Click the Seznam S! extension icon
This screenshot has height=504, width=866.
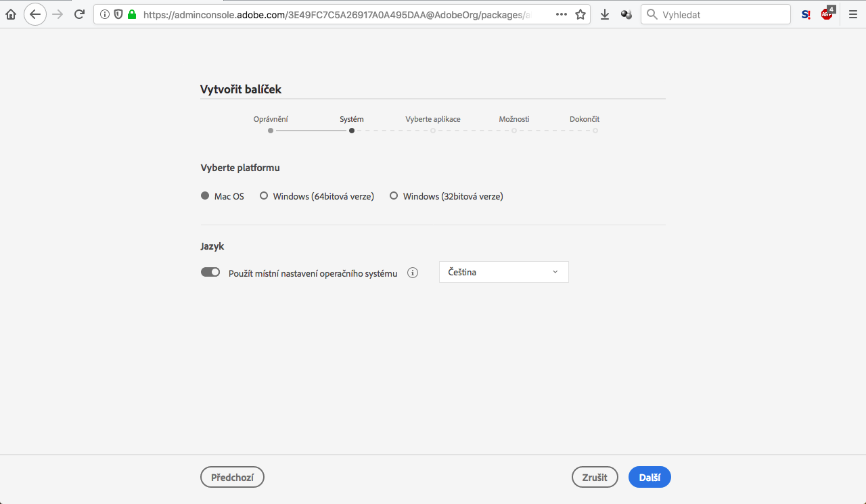[x=806, y=14]
